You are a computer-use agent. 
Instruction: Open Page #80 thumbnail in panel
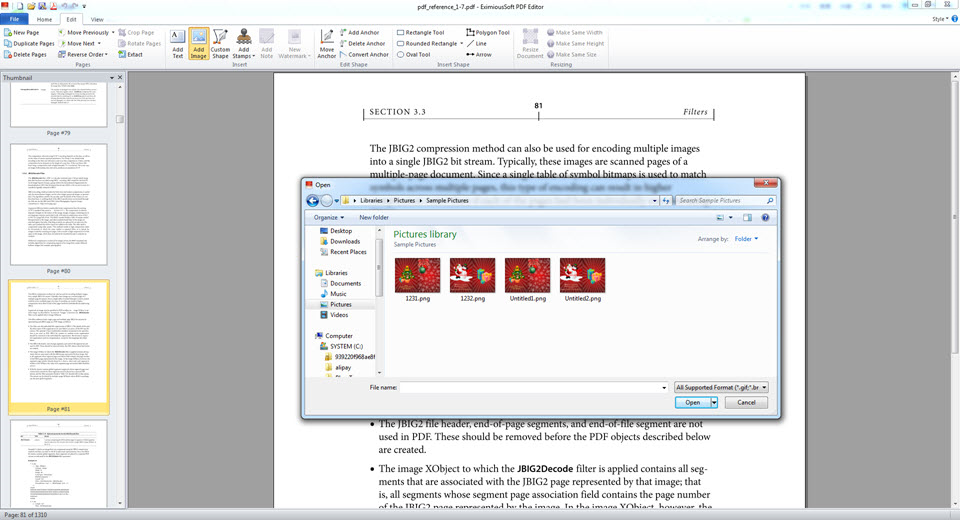pos(58,205)
